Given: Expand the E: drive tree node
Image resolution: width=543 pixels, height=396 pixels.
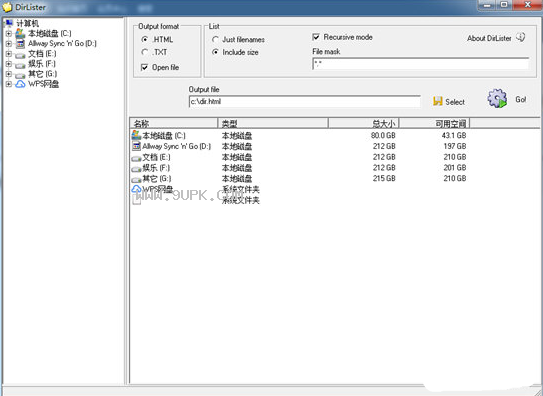Looking at the screenshot, I should point(9,54).
